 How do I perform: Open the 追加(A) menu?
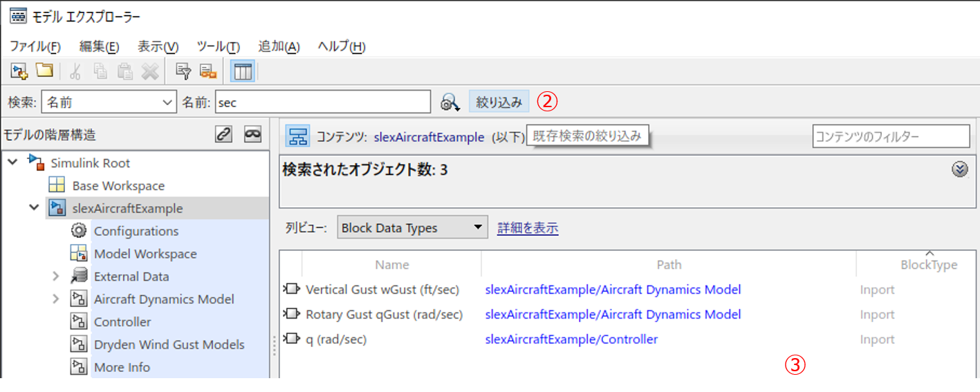click(x=279, y=46)
